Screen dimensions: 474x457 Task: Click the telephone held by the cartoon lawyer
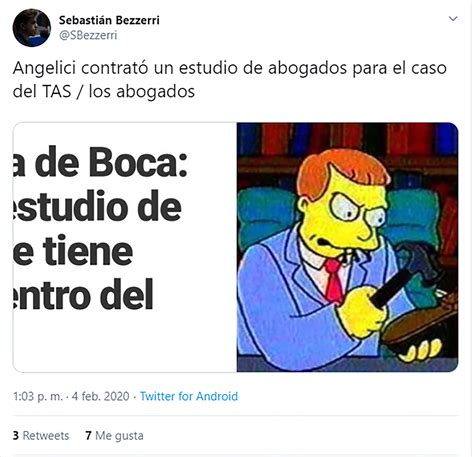click(415, 302)
